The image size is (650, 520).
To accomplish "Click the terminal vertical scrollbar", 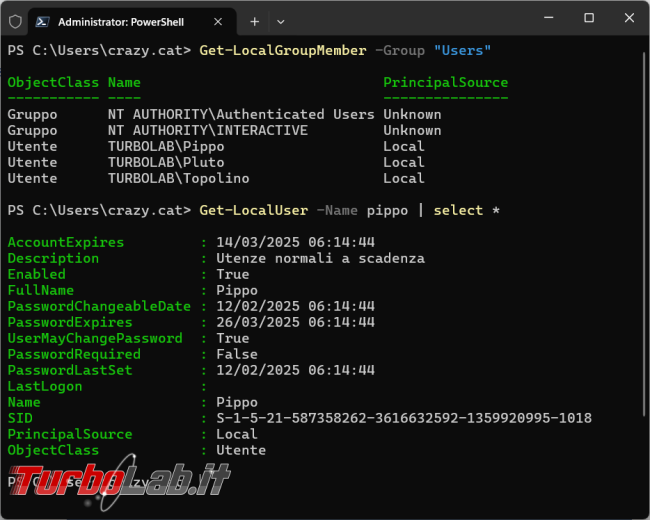I will coord(645,232).
